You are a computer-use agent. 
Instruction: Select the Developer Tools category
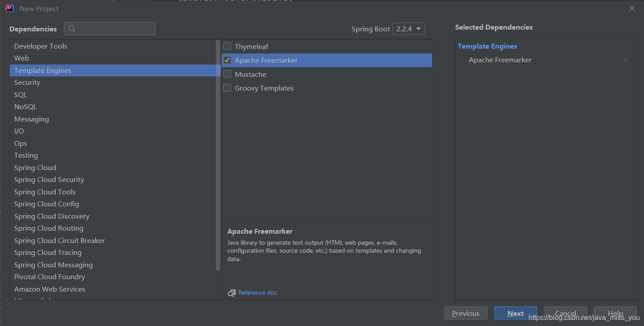point(112,46)
